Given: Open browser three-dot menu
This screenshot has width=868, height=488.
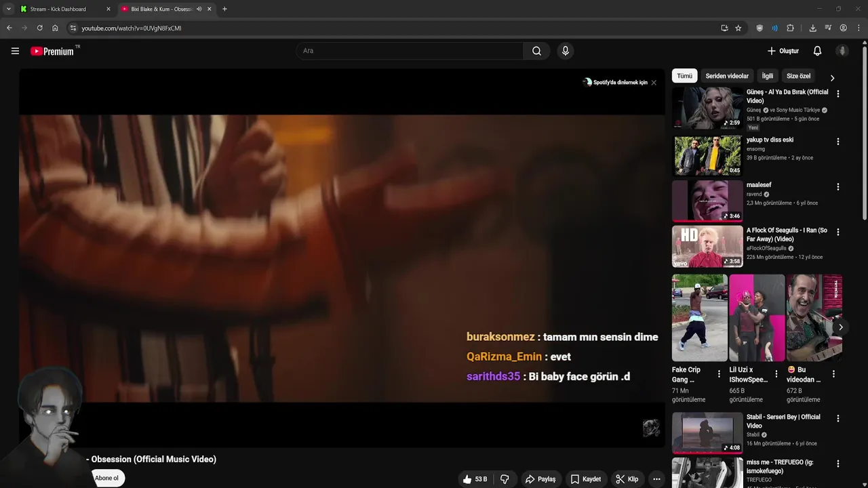Looking at the screenshot, I should click(x=859, y=28).
